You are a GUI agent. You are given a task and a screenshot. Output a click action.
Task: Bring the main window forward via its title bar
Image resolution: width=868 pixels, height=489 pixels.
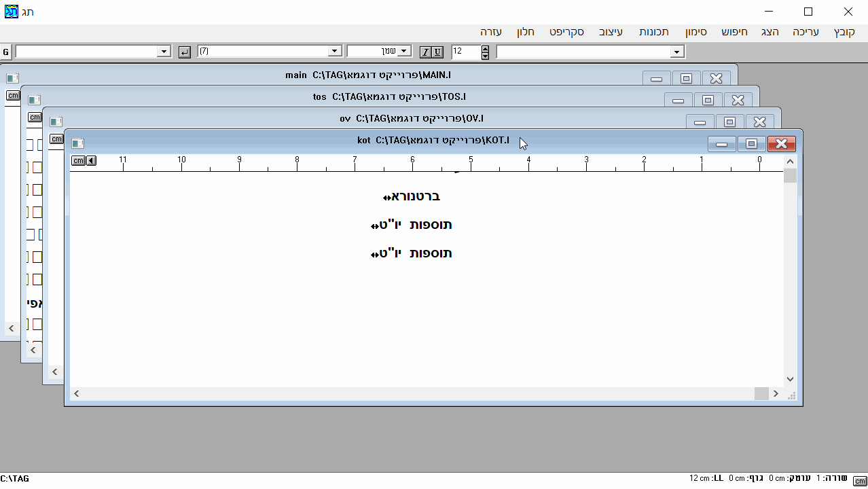point(367,75)
